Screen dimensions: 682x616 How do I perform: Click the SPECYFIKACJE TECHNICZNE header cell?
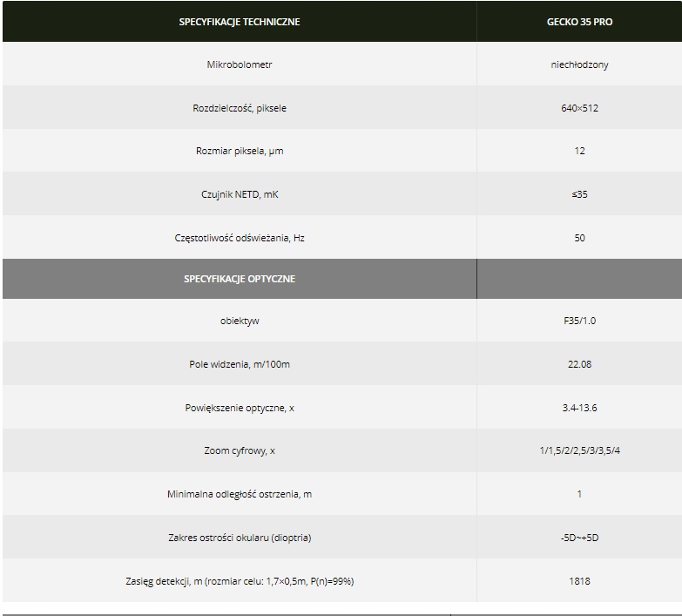(x=240, y=22)
